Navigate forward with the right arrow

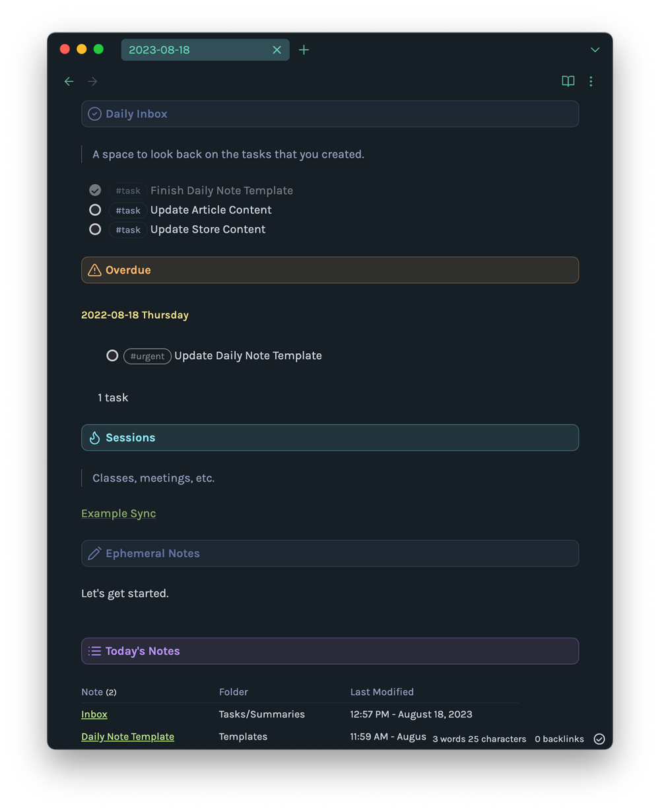93,81
